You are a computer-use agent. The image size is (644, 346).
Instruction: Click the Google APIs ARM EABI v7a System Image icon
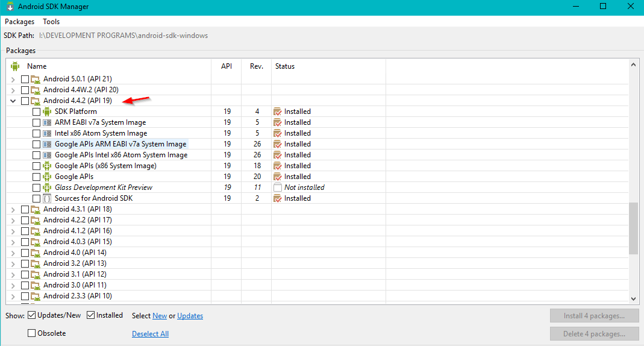pos(47,144)
